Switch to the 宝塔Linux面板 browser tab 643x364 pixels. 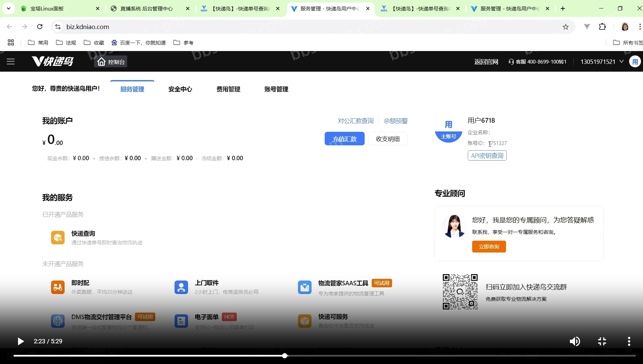(x=61, y=8)
